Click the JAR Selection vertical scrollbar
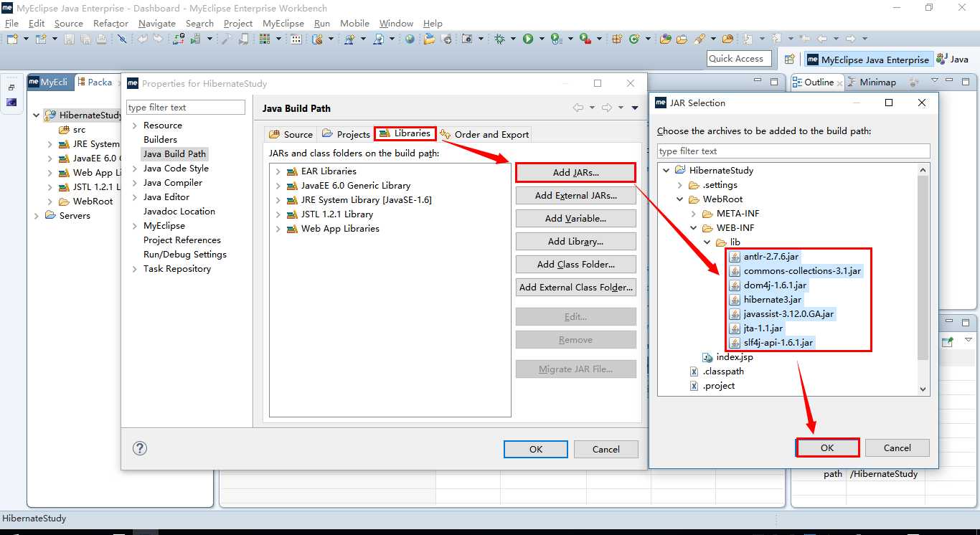This screenshot has width=980, height=535. pos(923,280)
